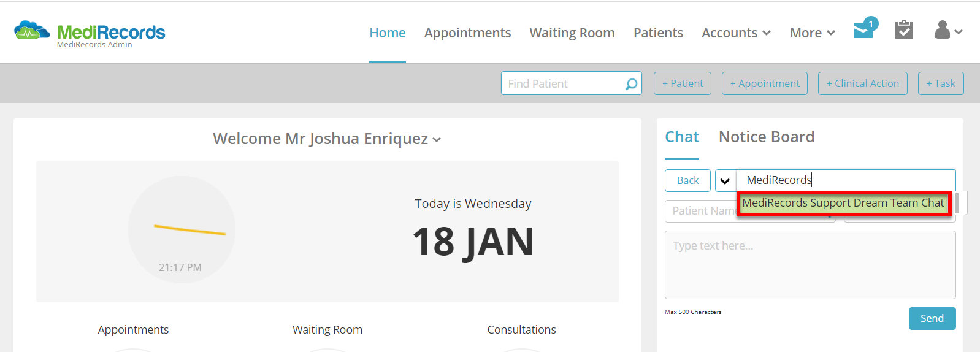
Task: Open the messages envelope icon
Action: tap(865, 28)
